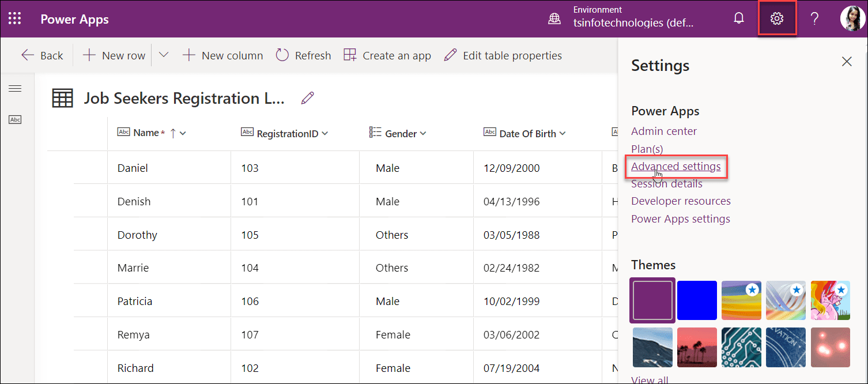Click New column in the toolbar
Viewport: 868px width, 384px height.
point(222,55)
